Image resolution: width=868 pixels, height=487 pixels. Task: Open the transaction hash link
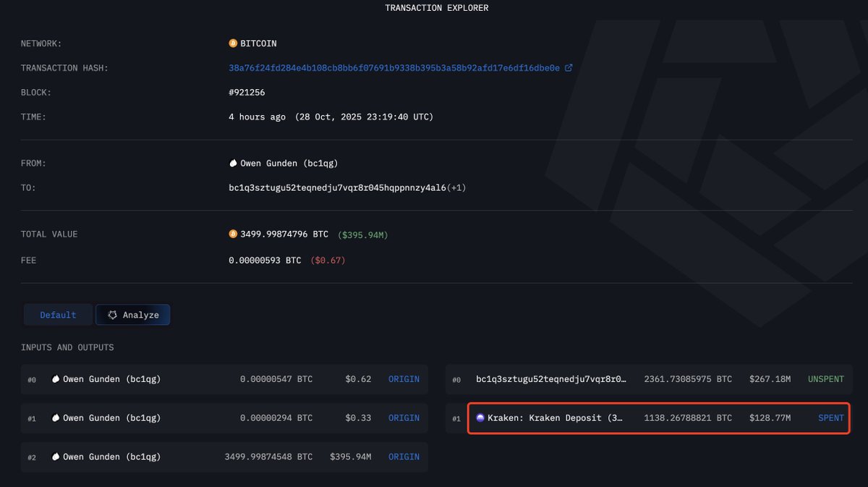pos(394,68)
